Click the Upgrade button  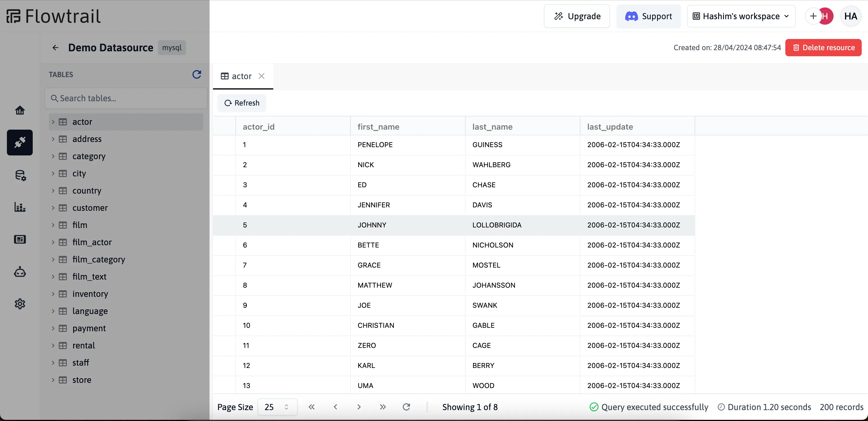[x=577, y=16]
